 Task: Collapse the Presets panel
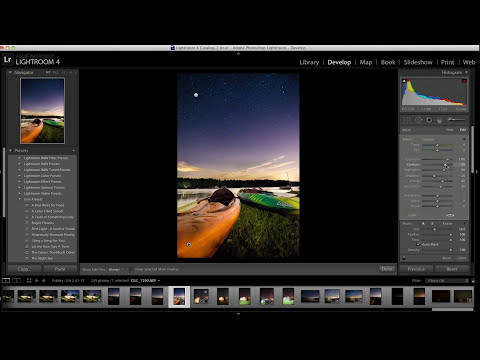click(10, 151)
